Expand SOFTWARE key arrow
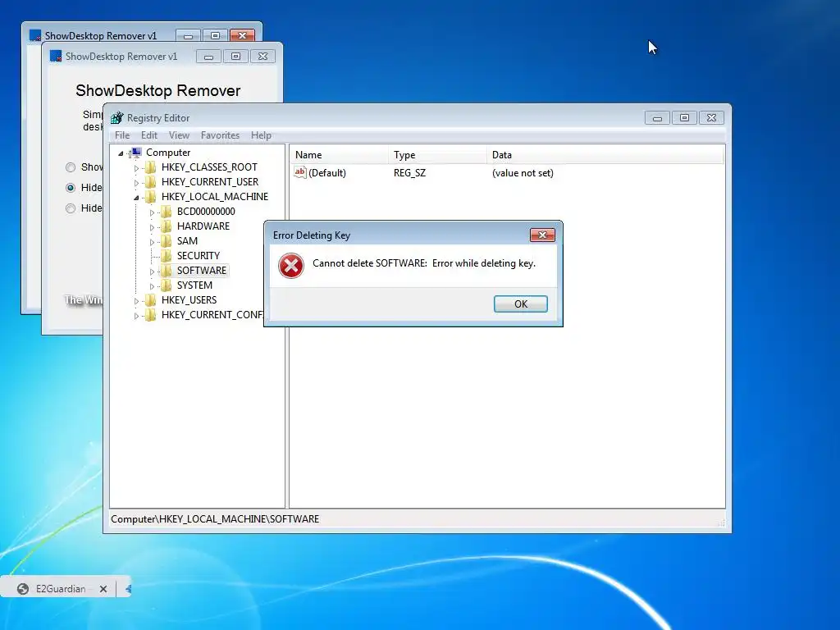Screen dimensions: 840x630 pos(152,271)
